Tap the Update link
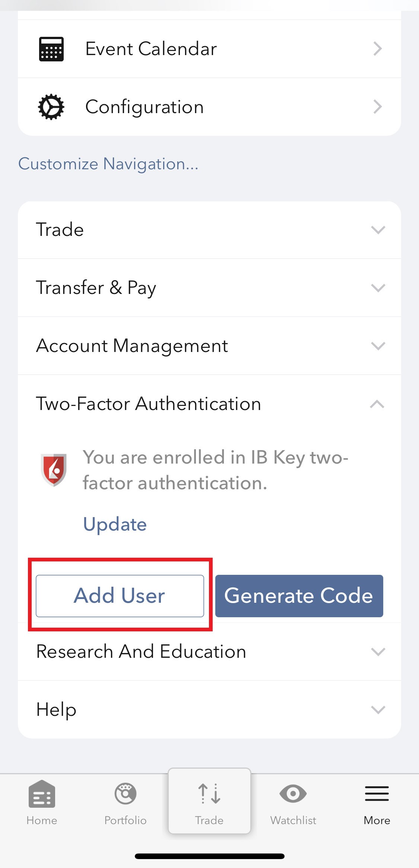 [x=115, y=524]
